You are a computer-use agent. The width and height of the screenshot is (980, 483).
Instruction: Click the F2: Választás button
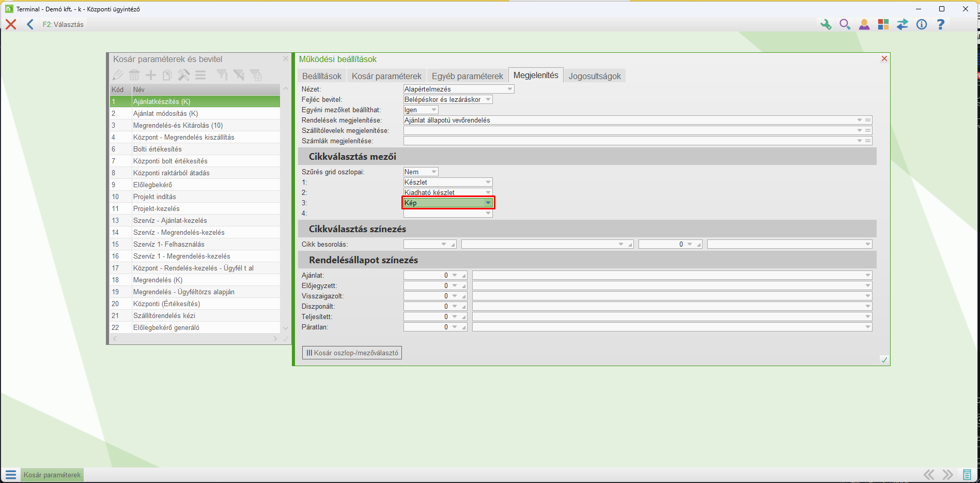pyautogui.click(x=63, y=24)
